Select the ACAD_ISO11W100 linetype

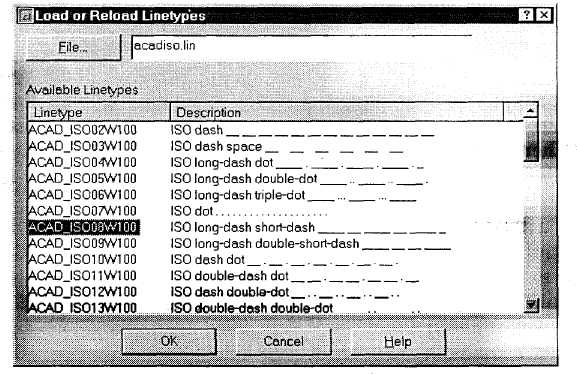click(82, 276)
